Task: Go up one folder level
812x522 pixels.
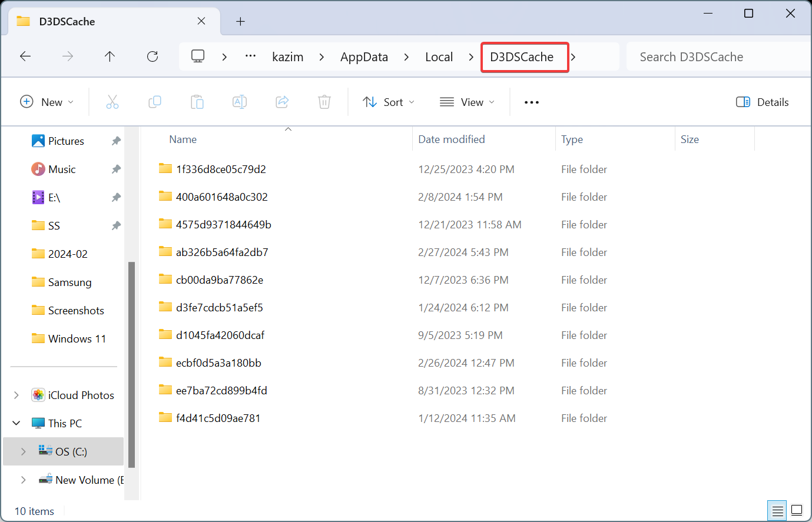Action: click(110, 56)
